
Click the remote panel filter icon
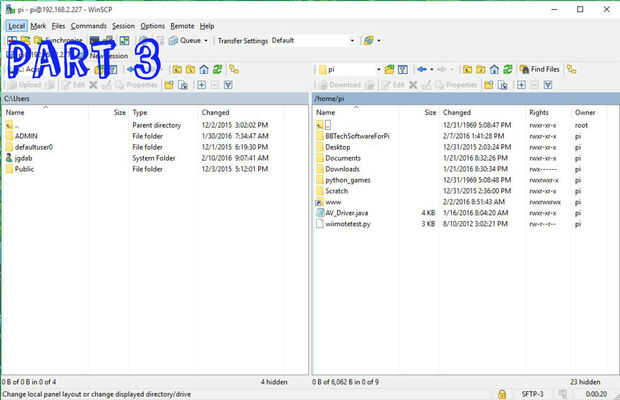403,70
